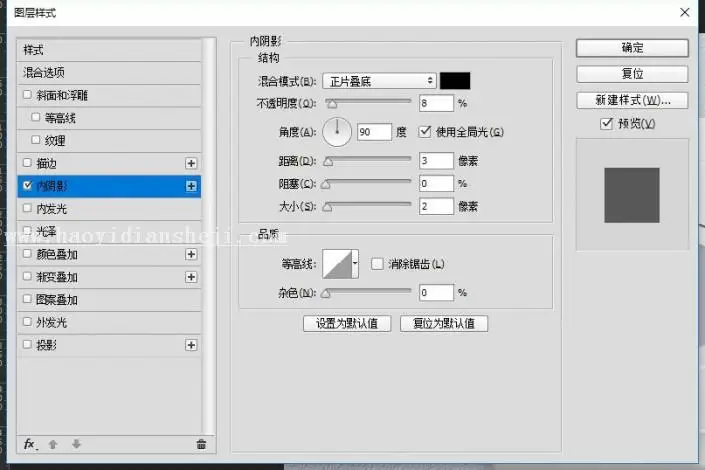Open the black shadow color swatch
The height and width of the screenshot is (470, 705).
point(455,81)
